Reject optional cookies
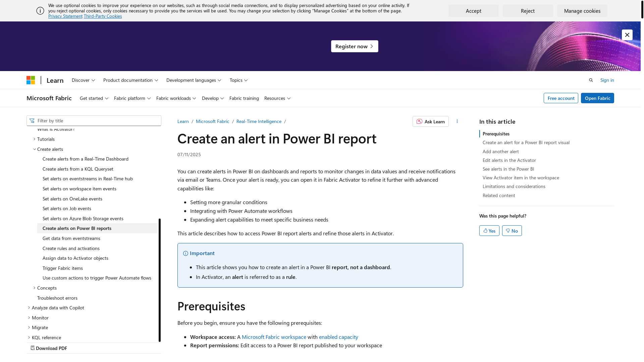Screen dimensions: 644x362 (x=528, y=11)
